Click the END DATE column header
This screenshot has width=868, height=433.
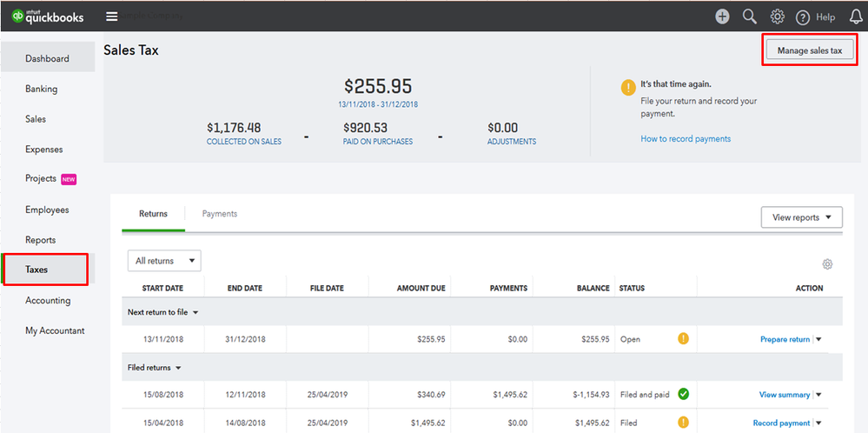pos(245,289)
